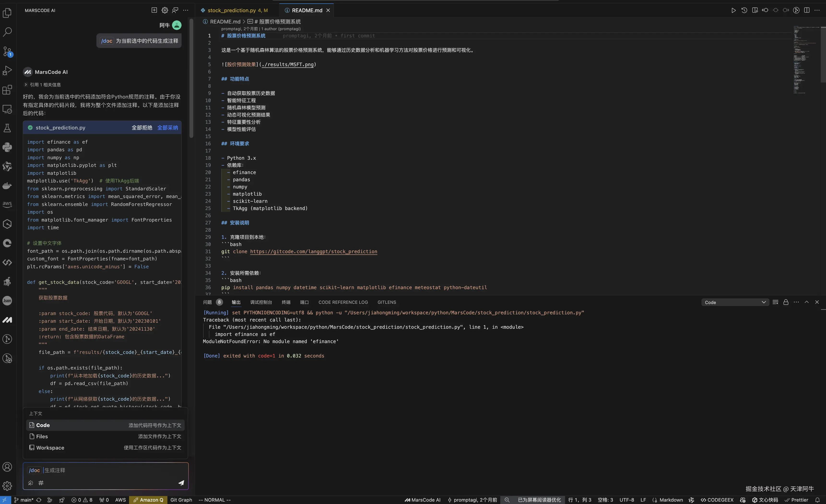Open the Search view in activity bar
Image resolution: width=826 pixels, height=504 pixels.
click(7, 32)
